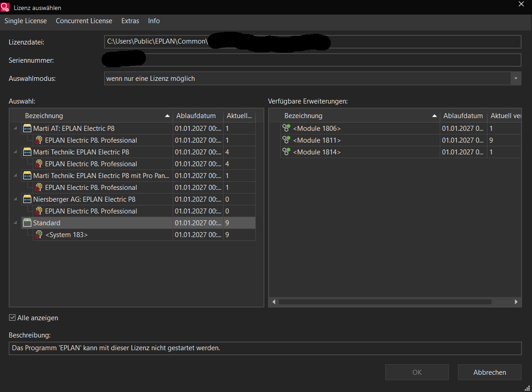Click into the Seriennummer field
The image size is (532, 392).
313,60
